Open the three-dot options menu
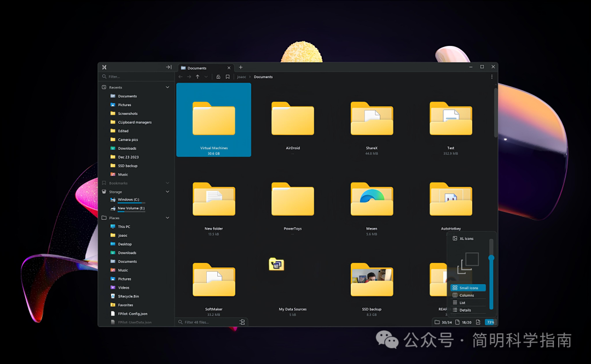 [x=491, y=77]
